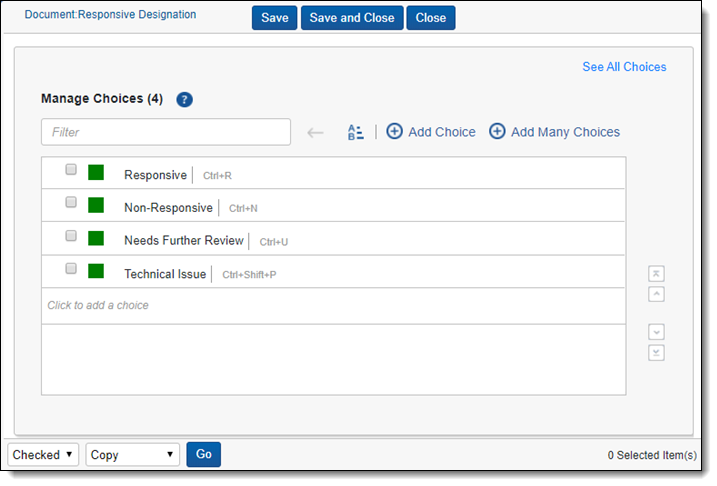
Task: Tick the Non-Responsive checkbox
Action: coord(71,203)
